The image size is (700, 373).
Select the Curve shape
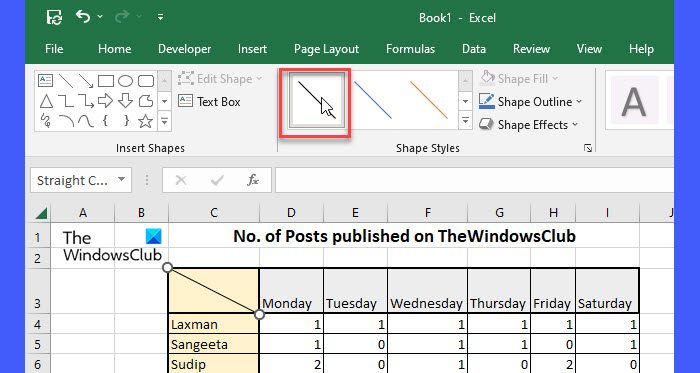click(86, 121)
